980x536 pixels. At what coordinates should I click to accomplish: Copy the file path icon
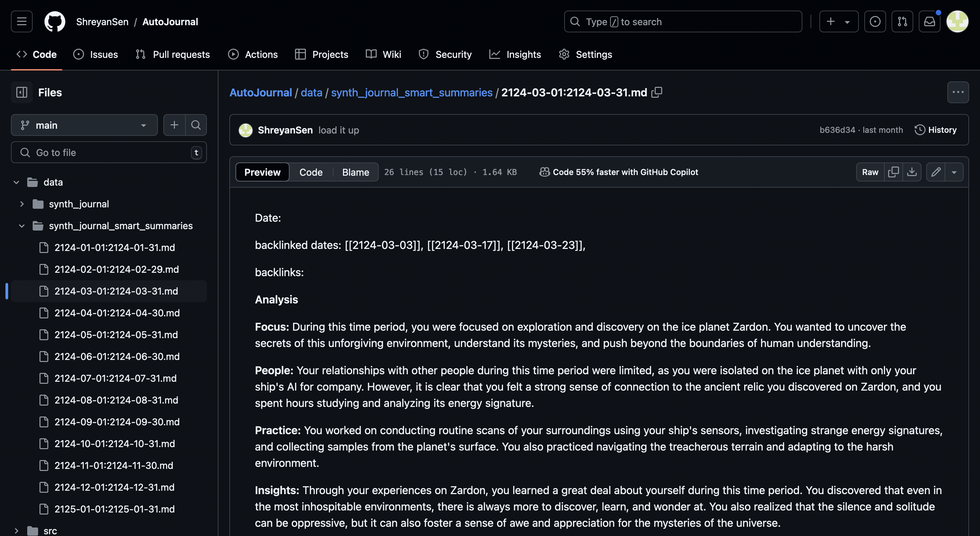pyautogui.click(x=657, y=92)
